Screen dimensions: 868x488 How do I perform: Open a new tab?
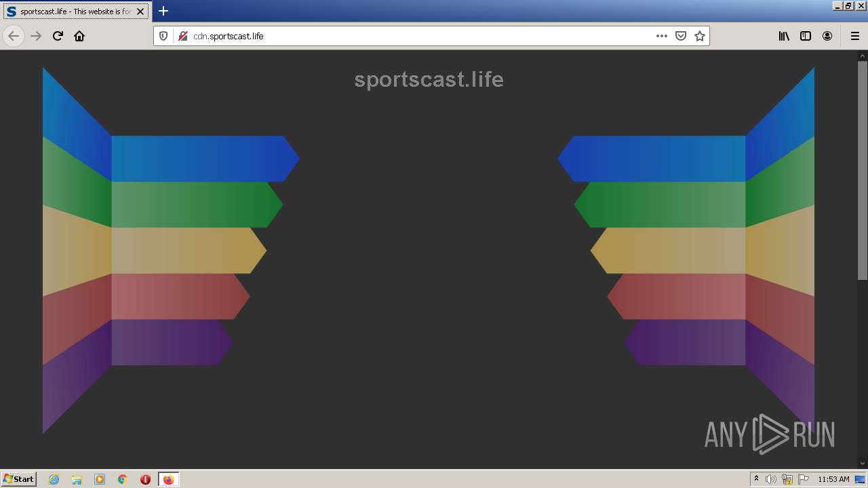163,11
